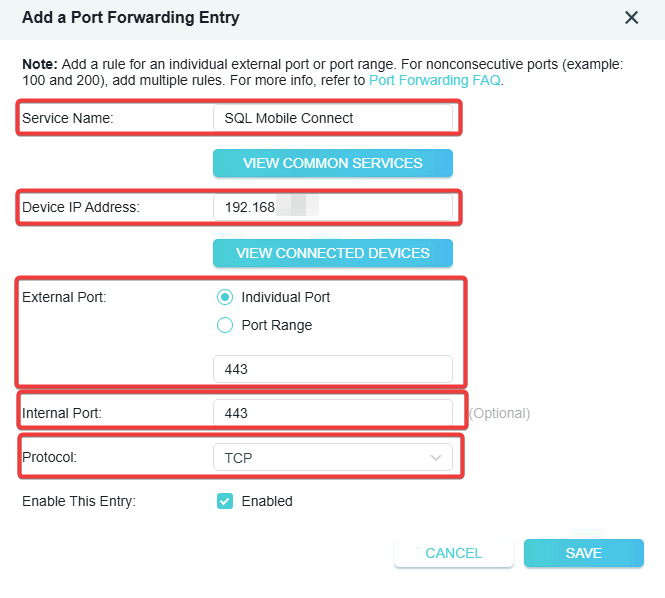Viewport: 665px width, 598px height.
Task: Cancel the port forwarding entry
Action: (453, 553)
